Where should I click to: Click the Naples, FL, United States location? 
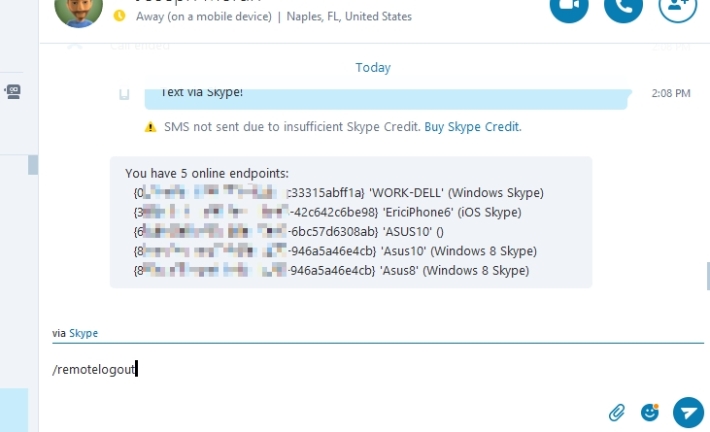(349, 16)
